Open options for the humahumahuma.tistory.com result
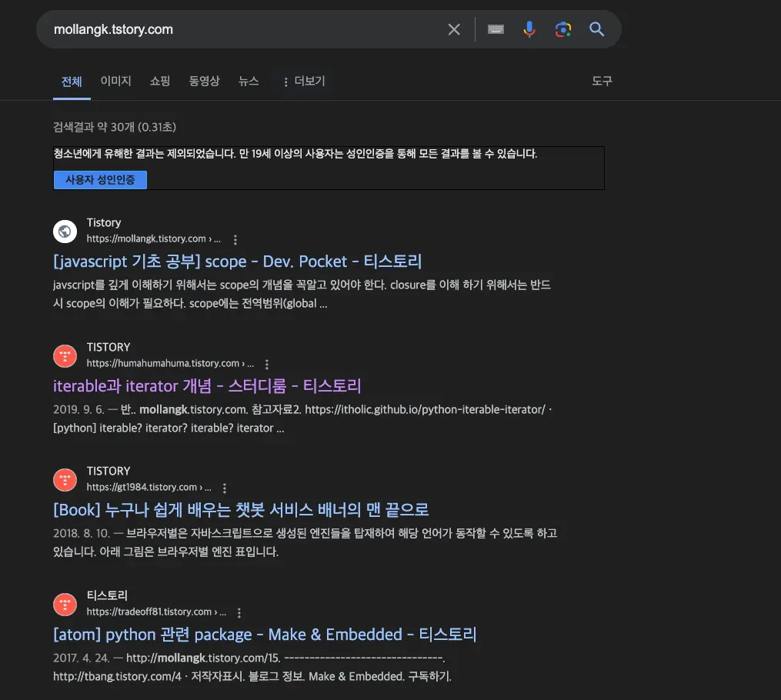The height and width of the screenshot is (700, 781). pos(267,364)
